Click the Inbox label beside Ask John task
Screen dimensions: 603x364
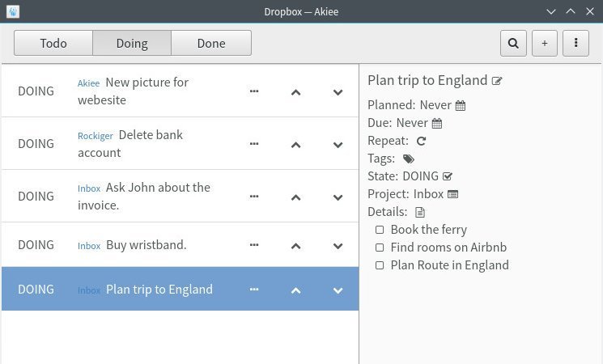[x=89, y=188]
